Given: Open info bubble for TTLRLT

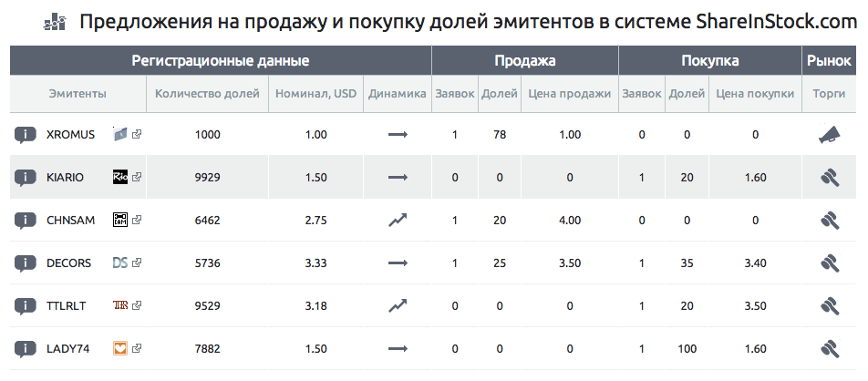Looking at the screenshot, I should [x=25, y=305].
